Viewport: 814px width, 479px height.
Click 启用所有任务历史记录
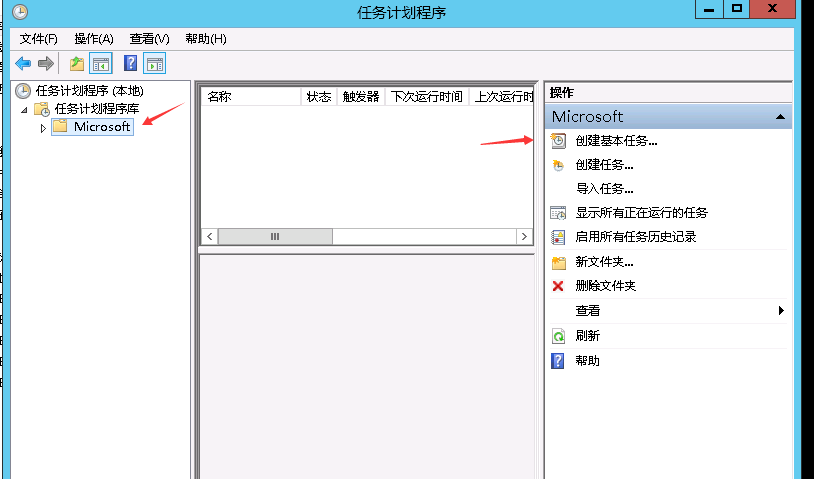pyautogui.click(x=635, y=237)
